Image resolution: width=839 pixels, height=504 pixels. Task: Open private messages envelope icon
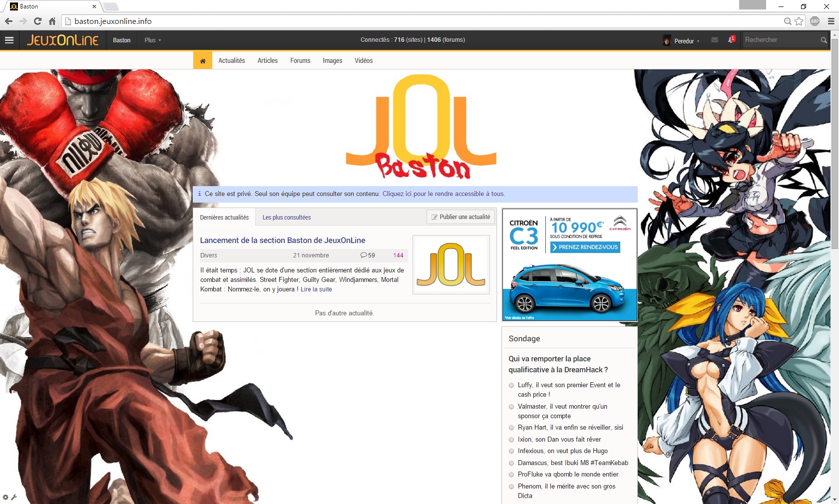(x=715, y=40)
